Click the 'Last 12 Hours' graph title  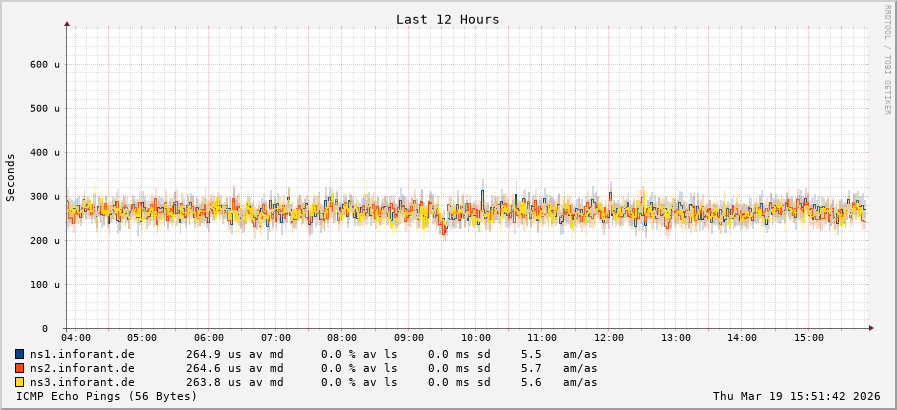click(x=447, y=19)
